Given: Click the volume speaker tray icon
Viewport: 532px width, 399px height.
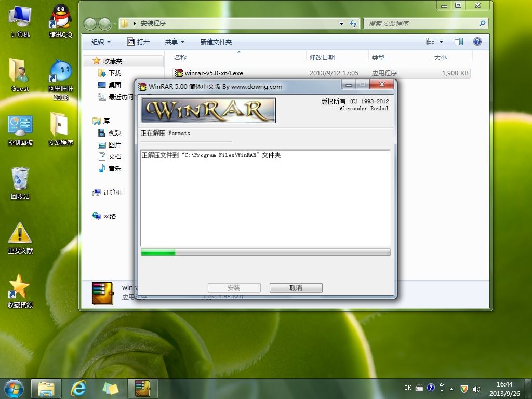Looking at the screenshot, I should tap(477, 389).
